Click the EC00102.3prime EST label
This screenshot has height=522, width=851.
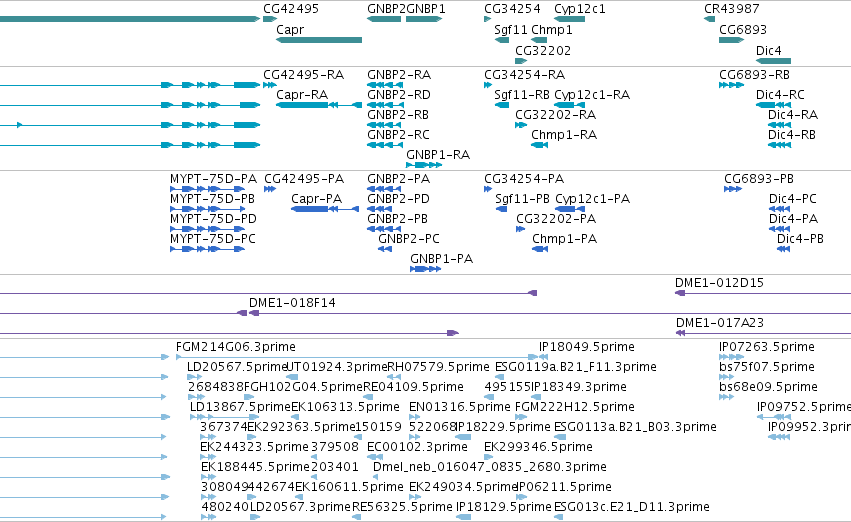pos(417,447)
